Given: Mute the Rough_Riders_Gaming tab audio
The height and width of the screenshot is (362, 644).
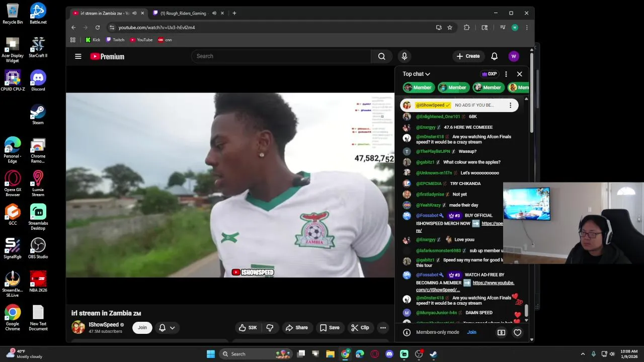Looking at the screenshot, I should coord(214,13).
